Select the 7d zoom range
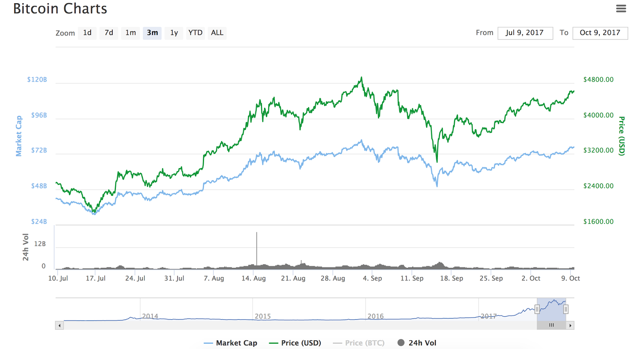Viewport: 644px width, 349px height. tap(109, 33)
